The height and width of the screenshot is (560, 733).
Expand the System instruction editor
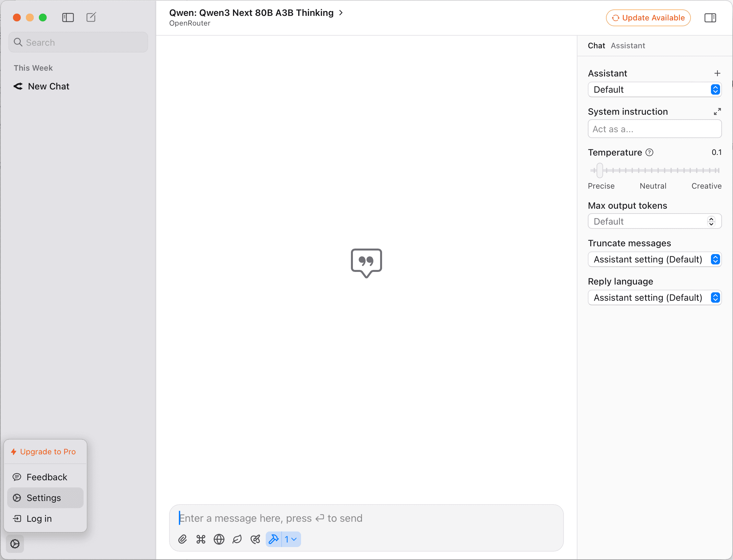pyautogui.click(x=717, y=111)
